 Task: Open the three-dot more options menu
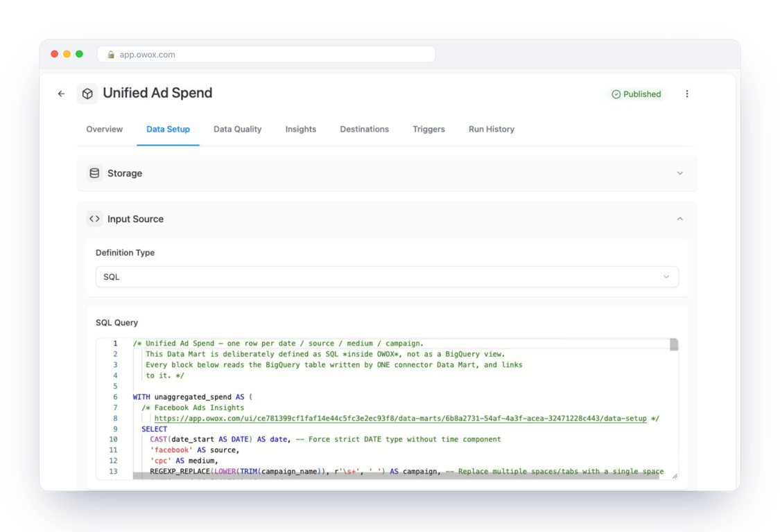687,94
